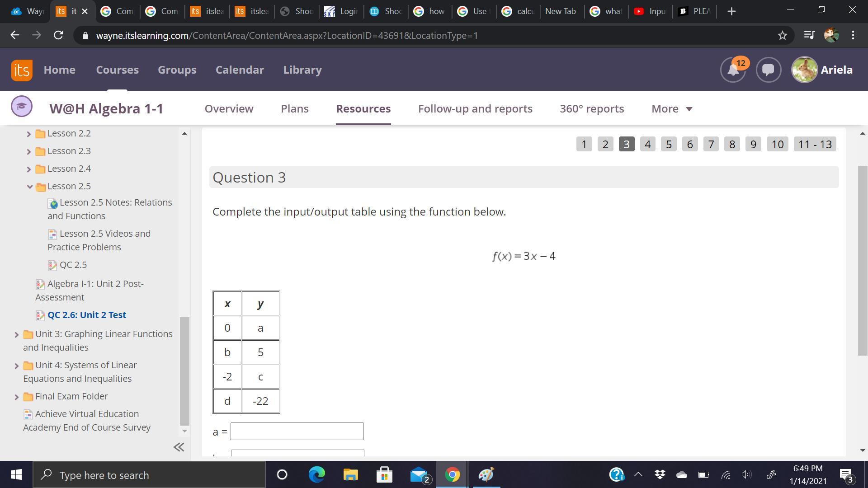This screenshot has height=488, width=868.
Task: Expand Unit 3 Graphing Linear Functions folder
Action: point(17,335)
